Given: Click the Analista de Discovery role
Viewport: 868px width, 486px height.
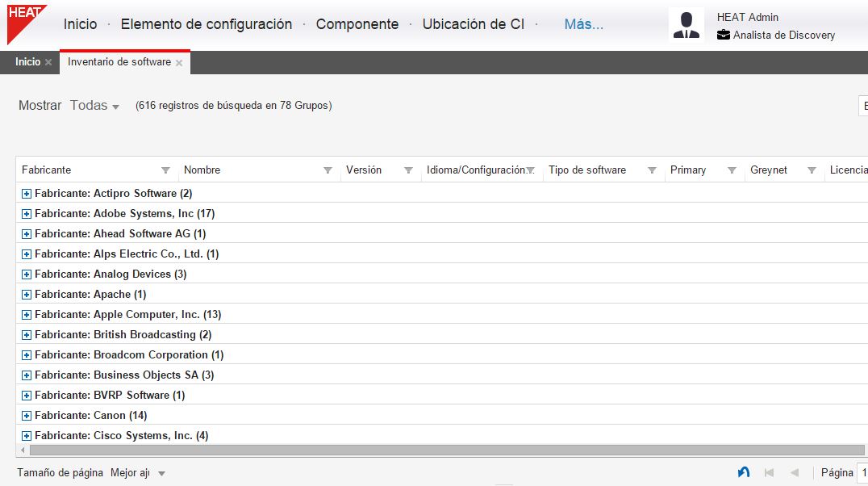Looking at the screenshot, I should coord(784,35).
